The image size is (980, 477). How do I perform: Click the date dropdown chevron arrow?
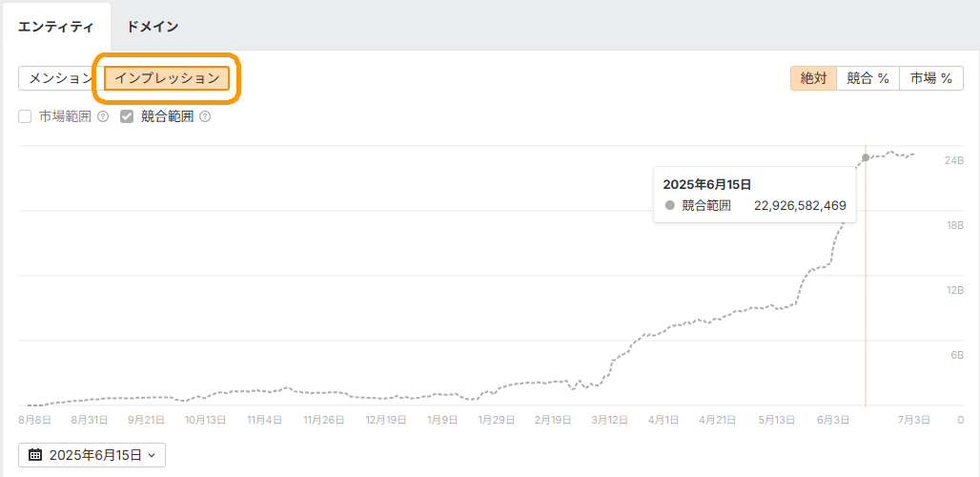(152, 455)
